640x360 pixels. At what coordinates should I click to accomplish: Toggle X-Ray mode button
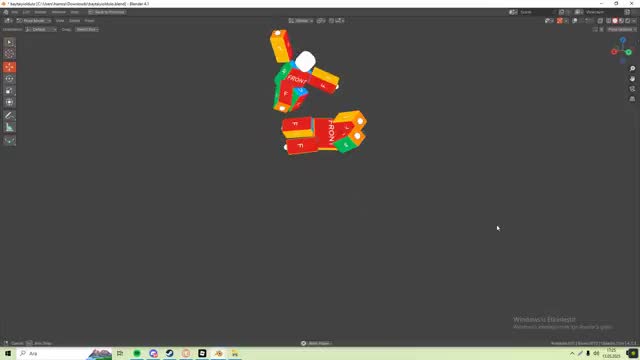[600, 20]
